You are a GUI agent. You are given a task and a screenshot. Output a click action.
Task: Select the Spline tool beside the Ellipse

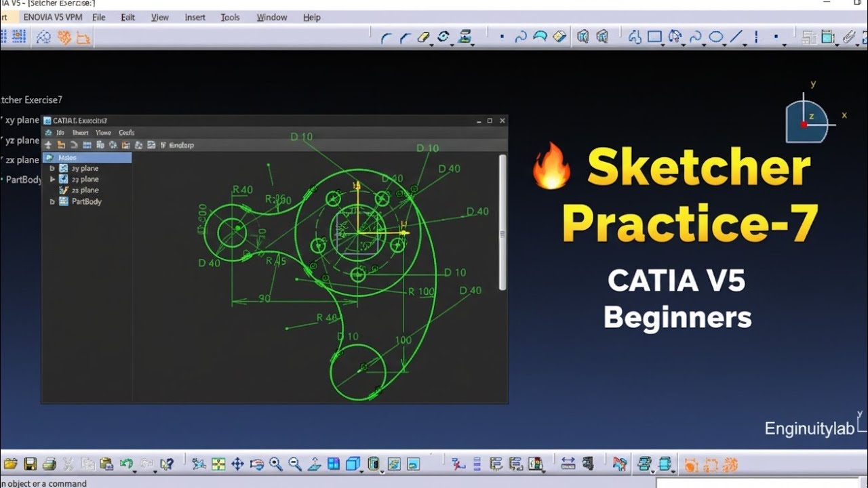click(x=694, y=37)
